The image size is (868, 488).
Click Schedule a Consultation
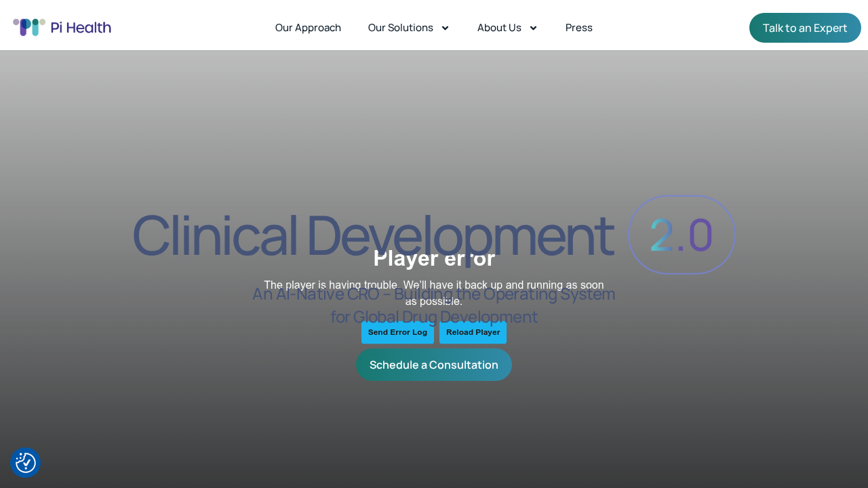click(x=434, y=365)
